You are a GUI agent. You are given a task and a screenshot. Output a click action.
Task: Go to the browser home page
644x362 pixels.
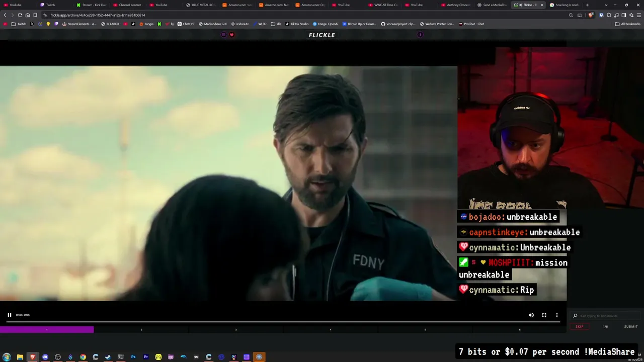tap(27, 15)
